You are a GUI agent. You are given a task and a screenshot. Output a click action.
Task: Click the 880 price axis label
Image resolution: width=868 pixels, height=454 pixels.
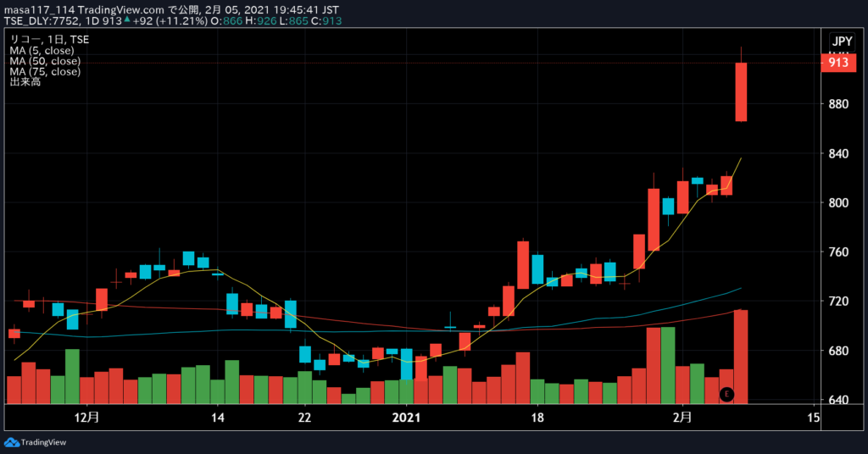tap(838, 104)
